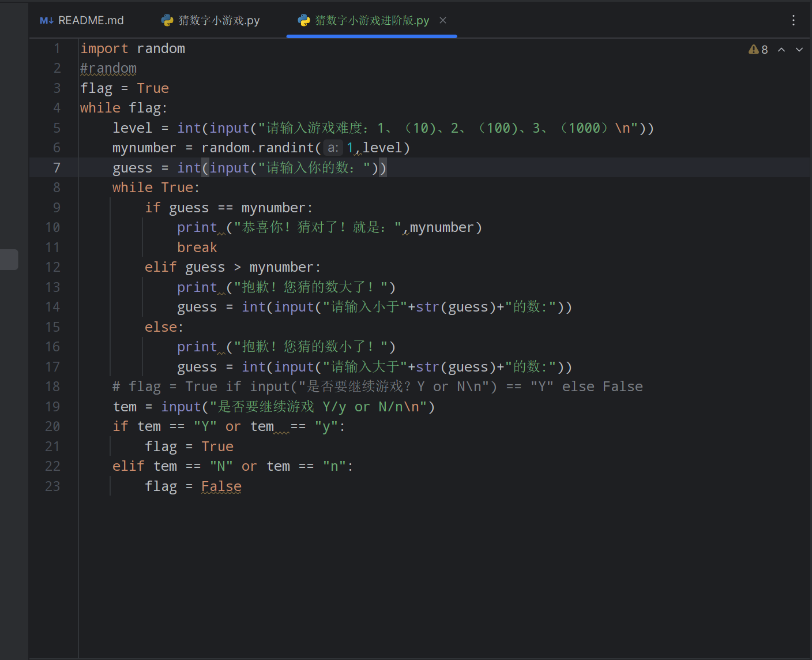Click line number 23 in the gutter
Screen dimensions: 812x660
pyautogui.click(x=52, y=486)
